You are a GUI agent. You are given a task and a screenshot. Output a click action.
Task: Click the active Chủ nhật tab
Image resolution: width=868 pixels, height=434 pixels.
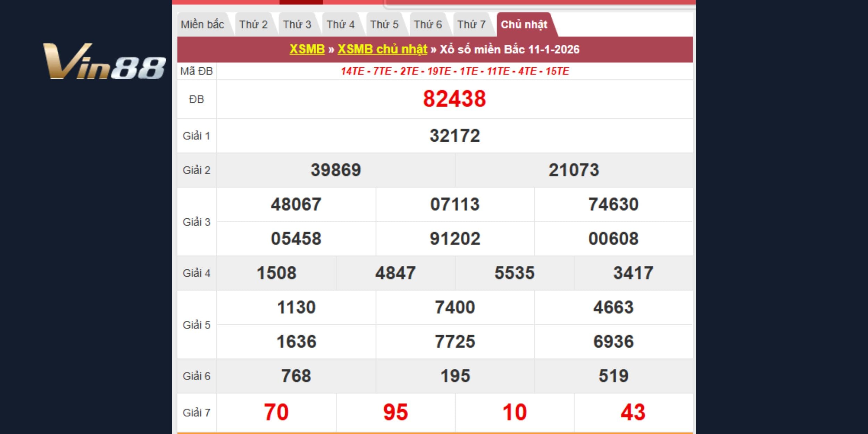coord(524,25)
